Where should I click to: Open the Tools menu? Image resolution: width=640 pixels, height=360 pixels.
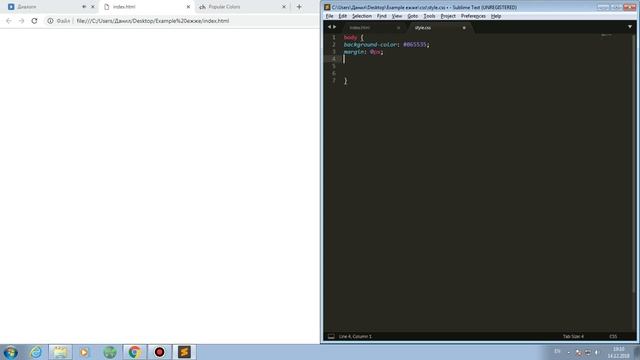(x=429, y=16)
